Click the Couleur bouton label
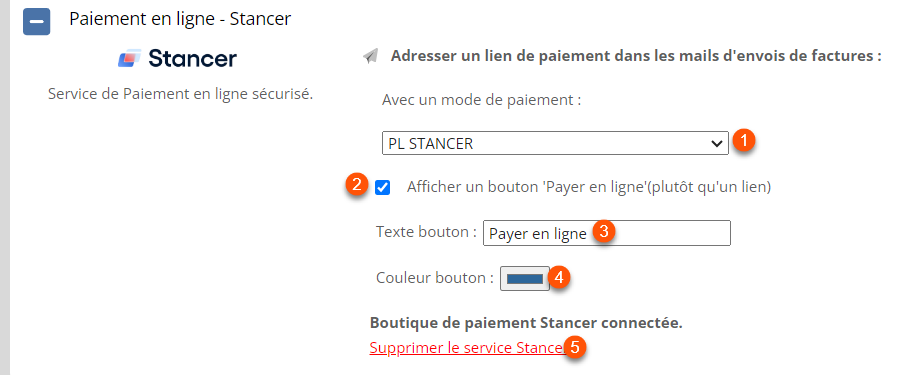Image resolution: width=899 pixels, height=375 pixels. (435, 278)
